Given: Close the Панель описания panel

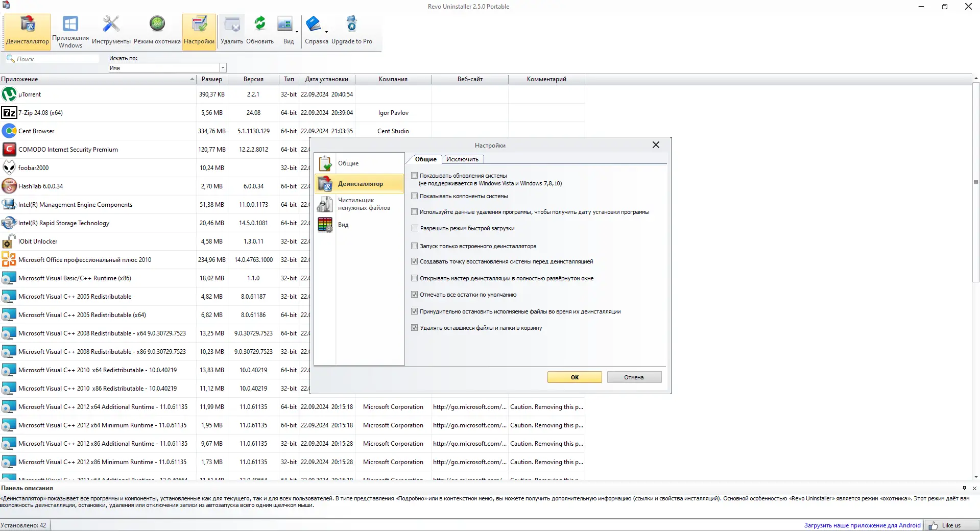Looking at the screenshot, I should tap(974, 488).
